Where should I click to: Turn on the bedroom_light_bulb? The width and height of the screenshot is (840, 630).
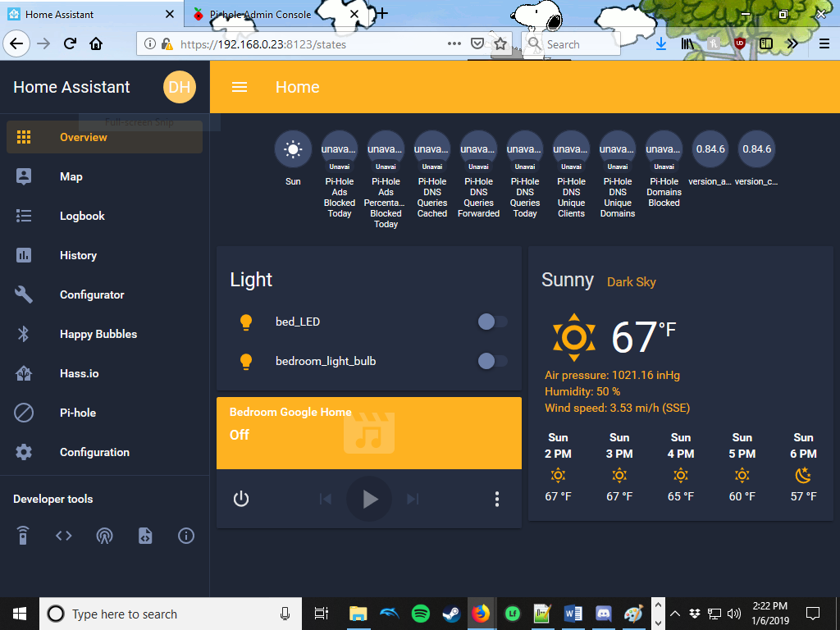point(492,361)
